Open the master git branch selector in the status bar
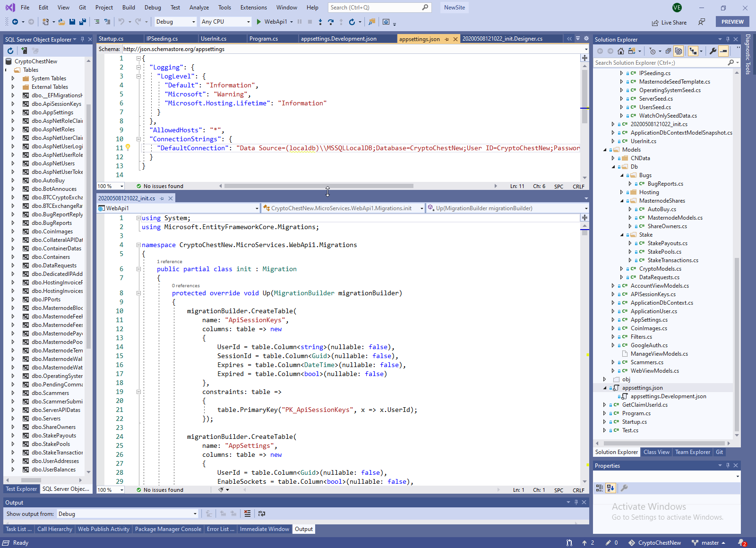Screen dimensions: 756x548 [x=709, y=543]
